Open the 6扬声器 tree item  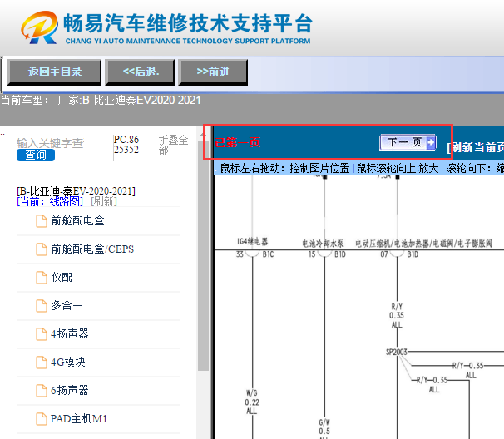(x=69, y=390)
